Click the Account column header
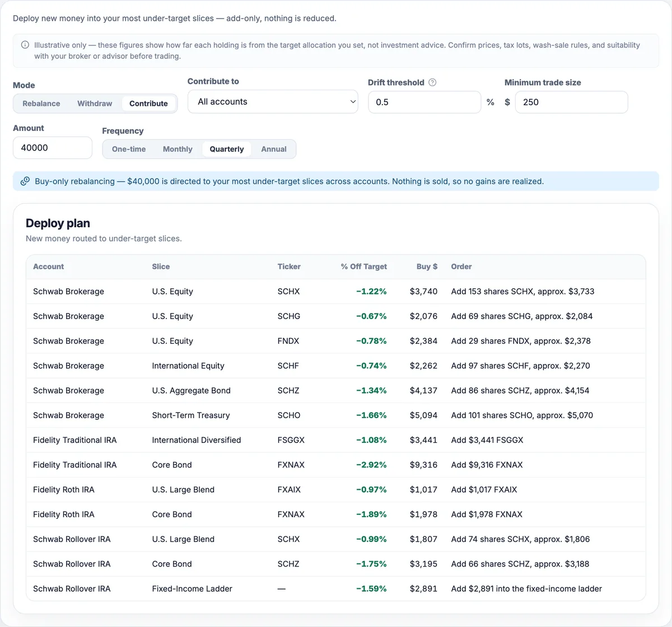The image size is (672, 627). pyautogui.click(x=49, y=267)
